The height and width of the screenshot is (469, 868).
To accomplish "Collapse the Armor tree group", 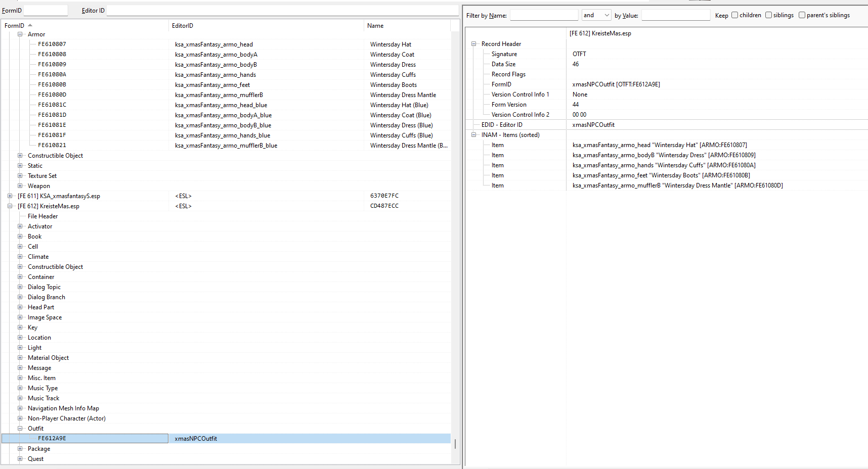I will pyautogui.click(x=20, y=34).
